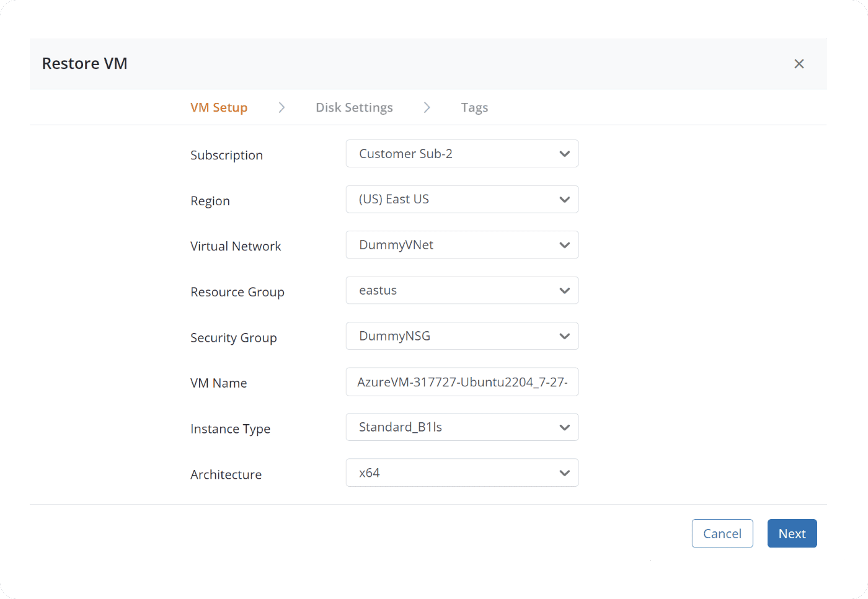
Task: Click chevron arrow before Tags step
Action: click(427, 108)
